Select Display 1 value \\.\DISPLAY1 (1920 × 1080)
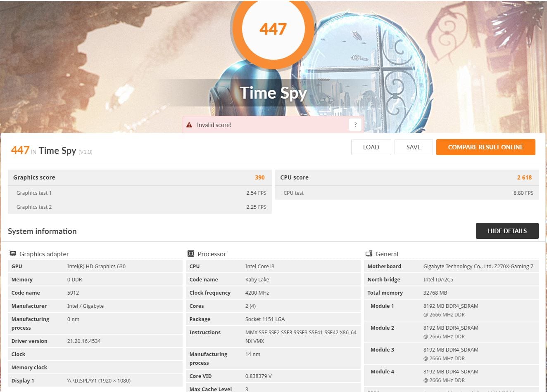Viewport: 547px width, 392px height. [99, 380]
